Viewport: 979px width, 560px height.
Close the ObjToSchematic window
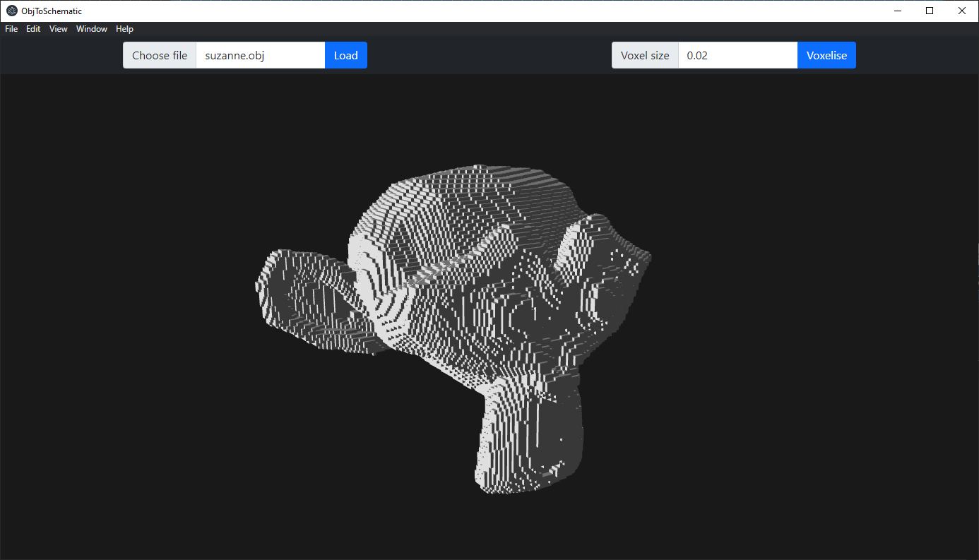(x=962, y=11)
